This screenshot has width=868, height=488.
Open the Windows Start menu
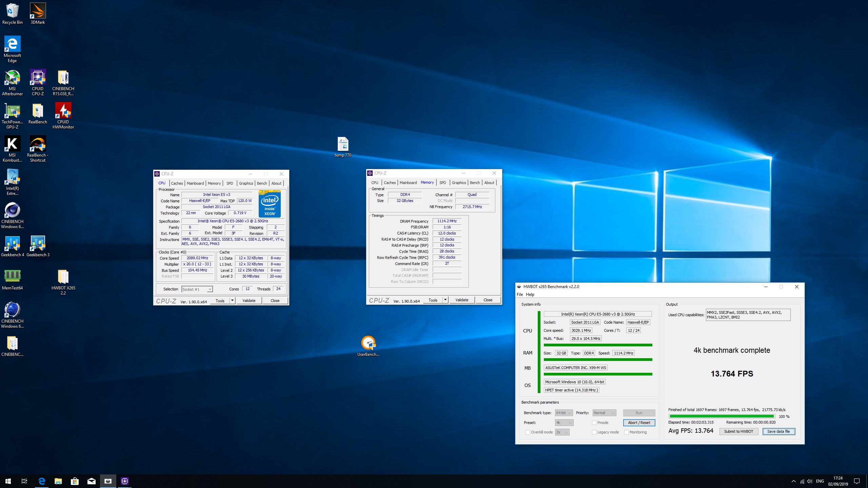click(8, 481)
